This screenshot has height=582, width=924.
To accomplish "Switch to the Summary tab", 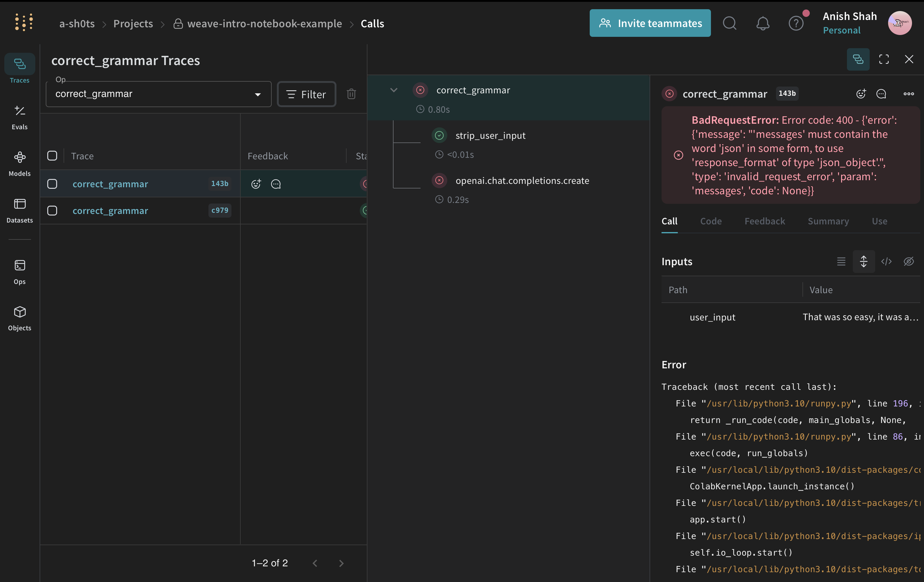I will [828, 221].
